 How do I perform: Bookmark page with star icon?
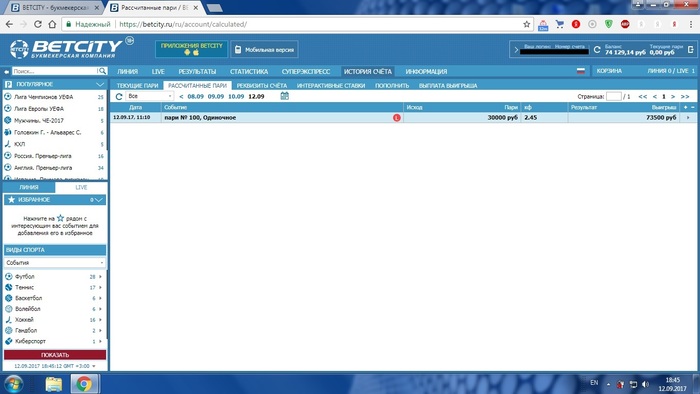[x=527, y=24]
